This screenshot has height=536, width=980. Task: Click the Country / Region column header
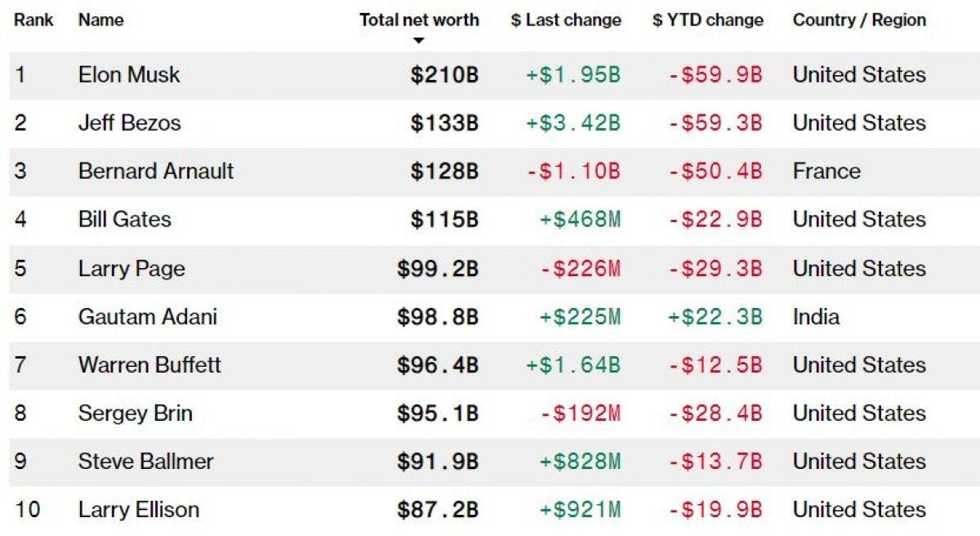pos(859,20)
